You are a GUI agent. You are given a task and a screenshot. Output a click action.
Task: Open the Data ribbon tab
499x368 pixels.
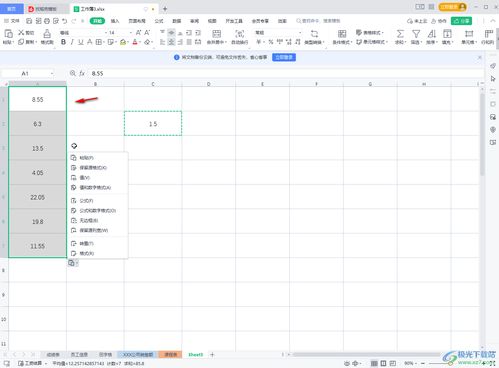tap(177, 21)
